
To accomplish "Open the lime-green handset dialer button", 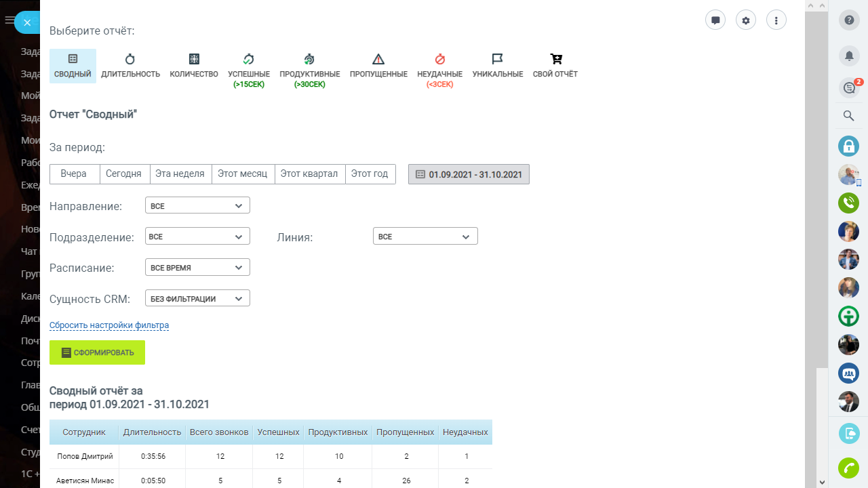I will tap(849, 468).
